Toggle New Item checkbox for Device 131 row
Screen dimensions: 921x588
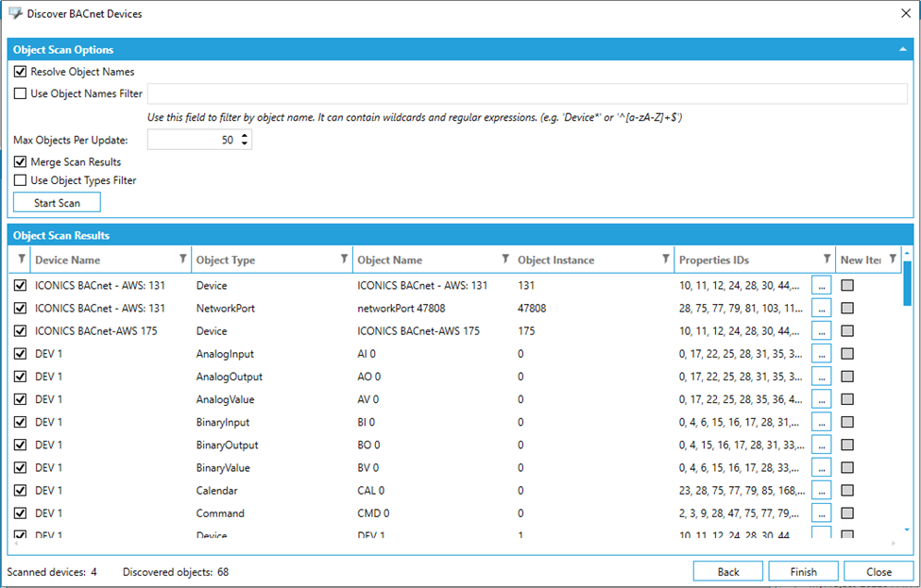pos(847,285)
